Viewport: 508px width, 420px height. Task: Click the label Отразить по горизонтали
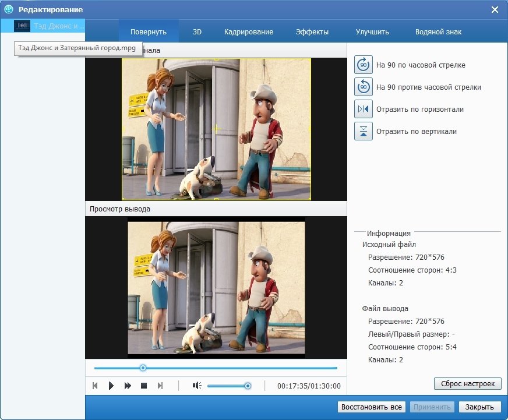pos(420,109)
